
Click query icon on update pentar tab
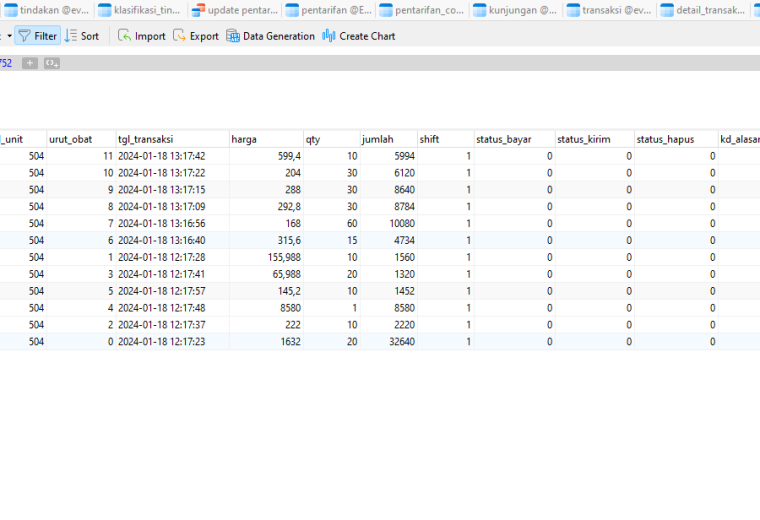[x=198, y=10]
